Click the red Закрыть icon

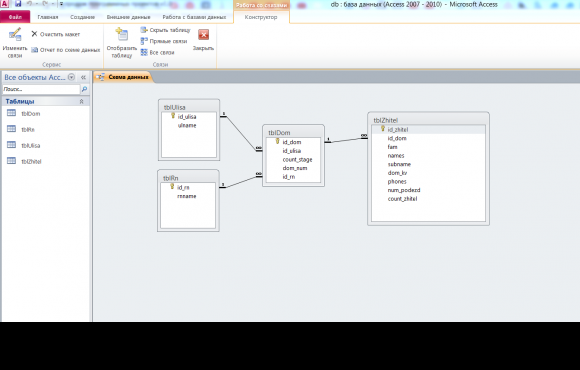click(203, 35)
